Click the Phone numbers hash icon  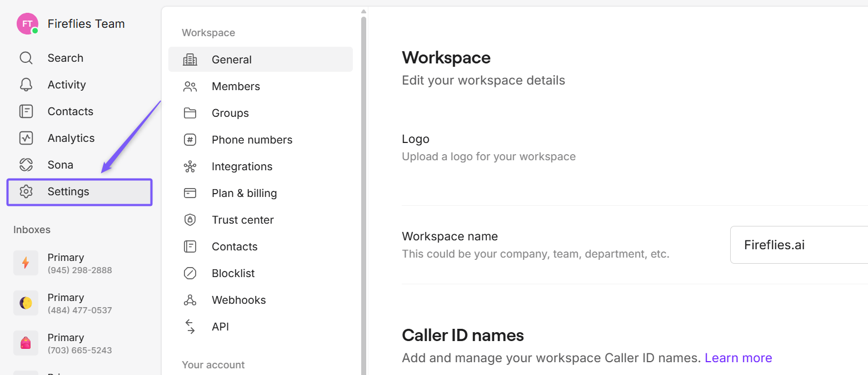click(x=190, y=140)
